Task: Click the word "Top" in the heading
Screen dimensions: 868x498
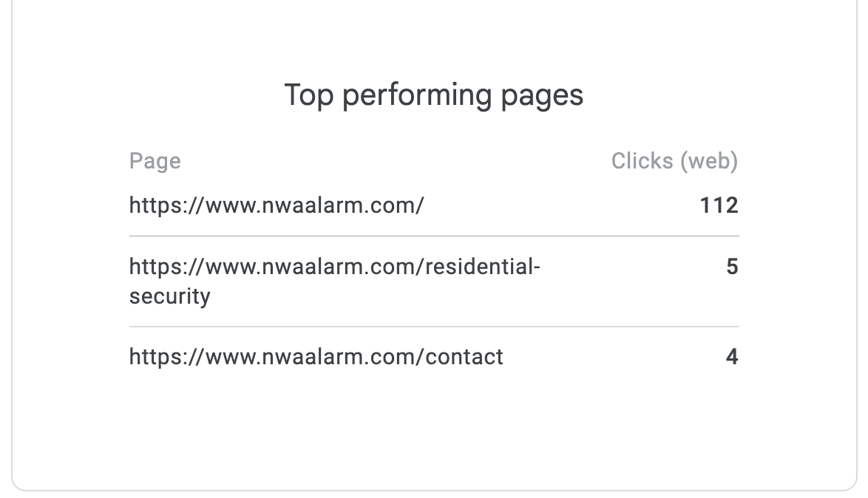Action: tap(309, 95)
